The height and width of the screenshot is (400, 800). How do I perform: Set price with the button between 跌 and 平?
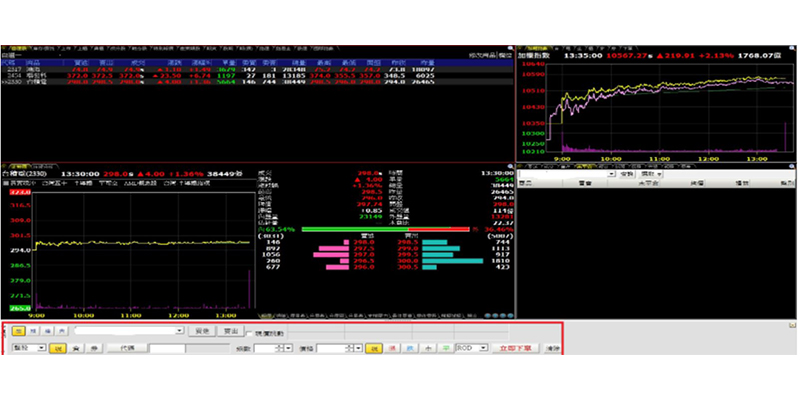(428, 348)
